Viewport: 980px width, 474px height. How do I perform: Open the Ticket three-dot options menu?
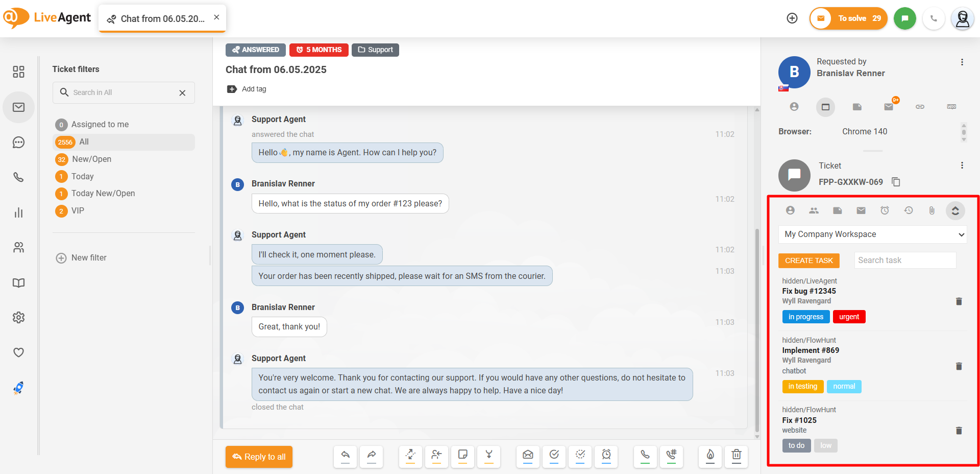tap(962, 165)
